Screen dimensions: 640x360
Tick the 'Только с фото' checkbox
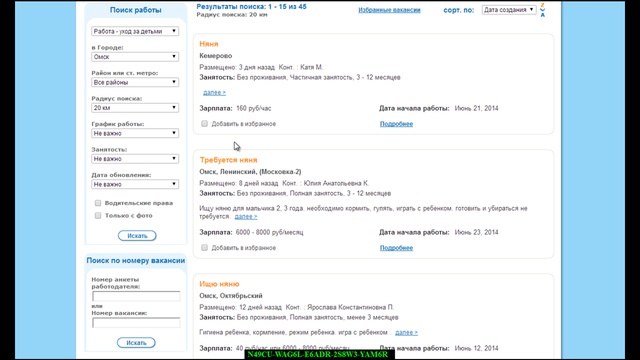(x=98, y=215)
